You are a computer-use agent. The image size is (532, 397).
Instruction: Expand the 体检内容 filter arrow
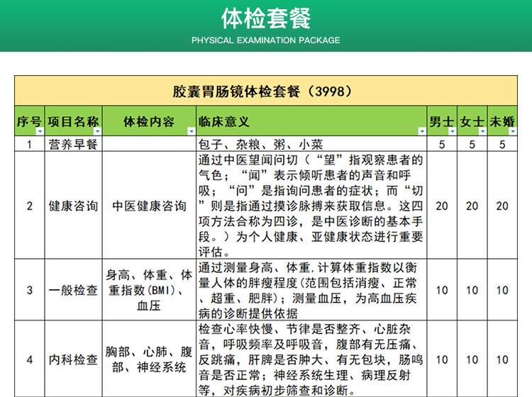(x=191, y=131)
